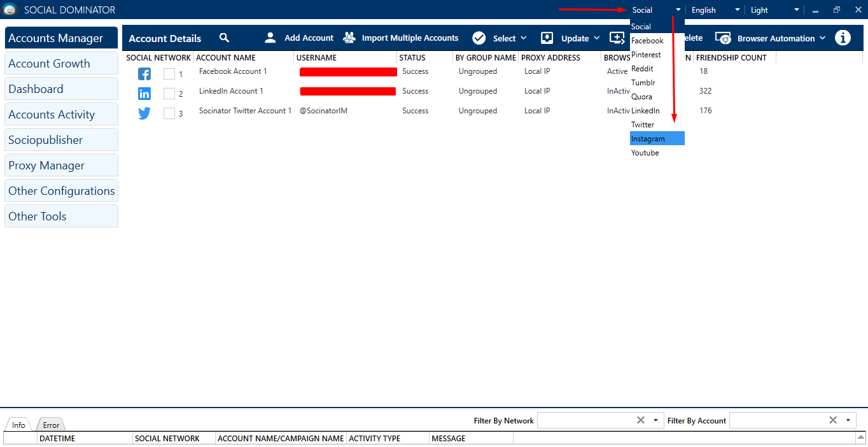Viewport: 868px width, 447px height.
Task: Clear the Filter By Account field
Action: (x=833, y=420)
